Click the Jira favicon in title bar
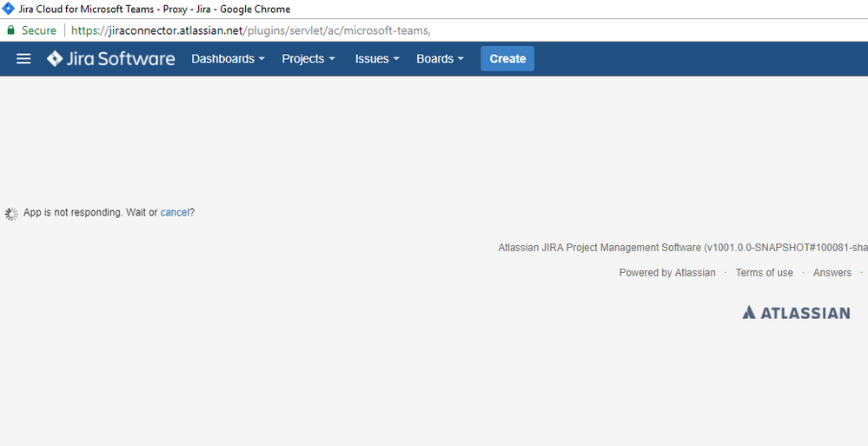 (9, 9)
